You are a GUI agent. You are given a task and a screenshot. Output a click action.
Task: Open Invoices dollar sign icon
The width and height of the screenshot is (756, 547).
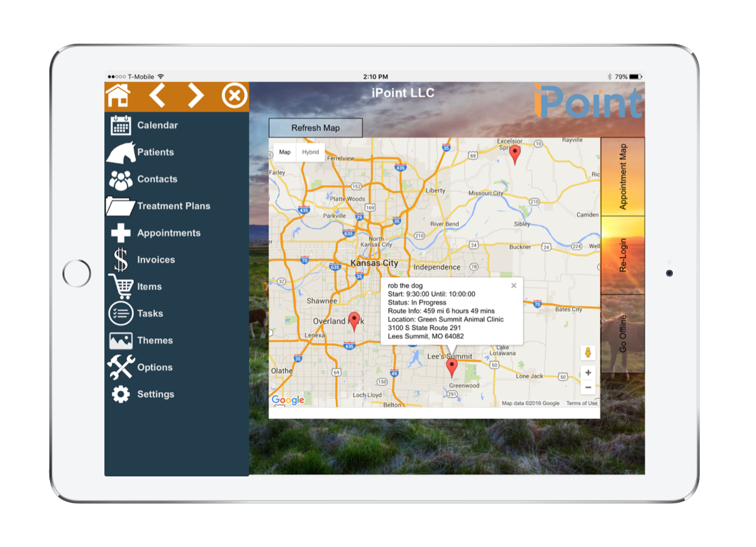[x=121, y=259]
